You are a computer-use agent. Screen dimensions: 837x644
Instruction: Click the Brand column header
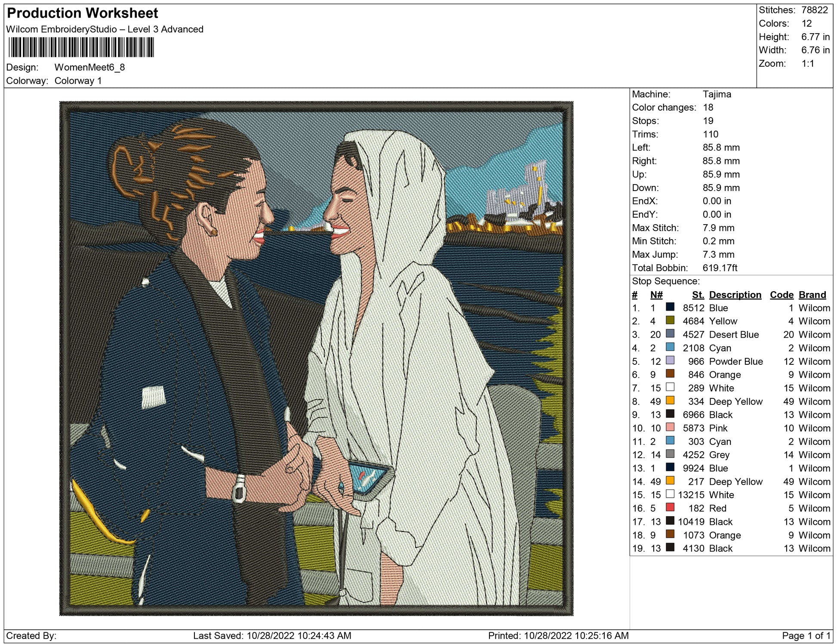pyautogui.click(x=812, y=295)
